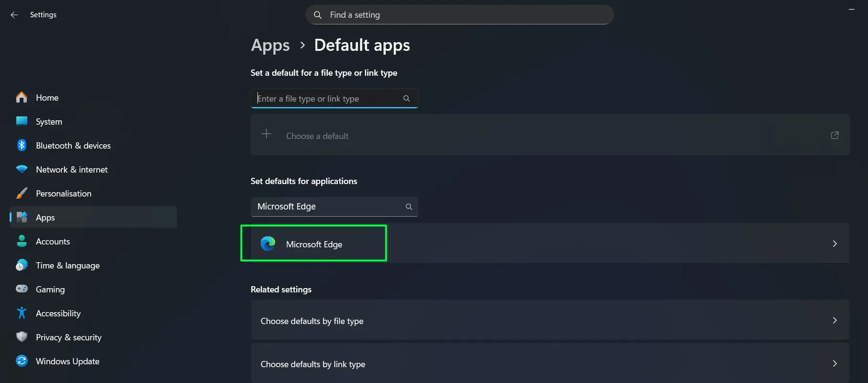Screen dimensions: 868x383
Task: Open Choose defaults by link type
Action: [x=549, y=363]
